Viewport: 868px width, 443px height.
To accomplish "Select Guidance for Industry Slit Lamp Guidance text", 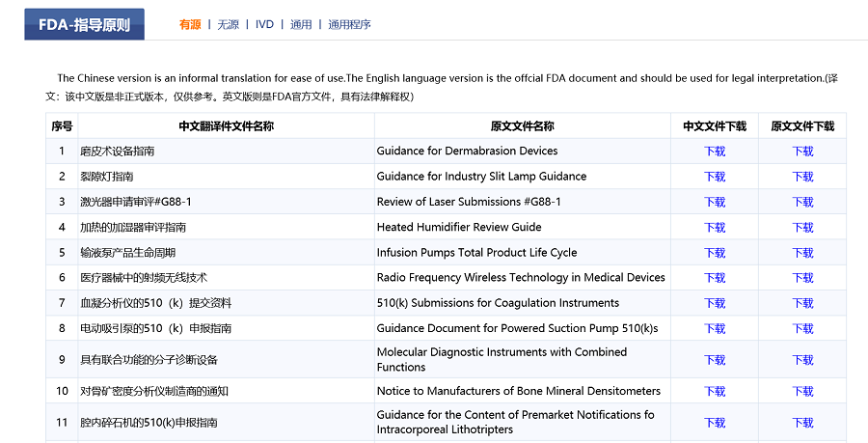I will click(481, 176).
